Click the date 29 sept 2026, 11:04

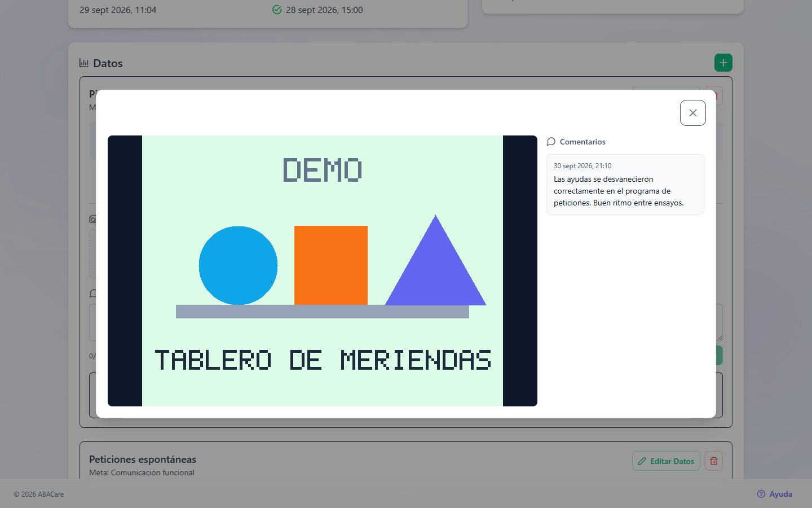point(118,10)
